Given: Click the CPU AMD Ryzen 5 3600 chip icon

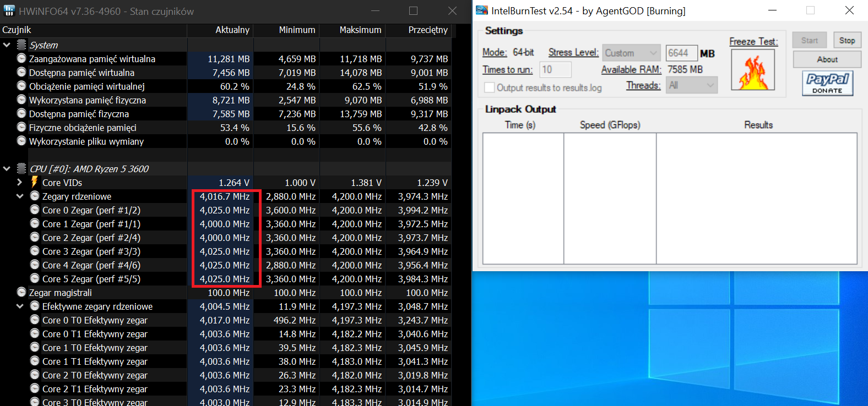Looking at the screenshot, I should [21, 169].
